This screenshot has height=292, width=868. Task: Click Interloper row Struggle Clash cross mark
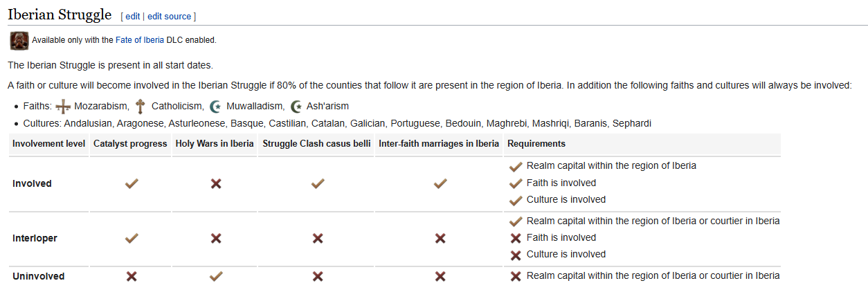point(318,238)
